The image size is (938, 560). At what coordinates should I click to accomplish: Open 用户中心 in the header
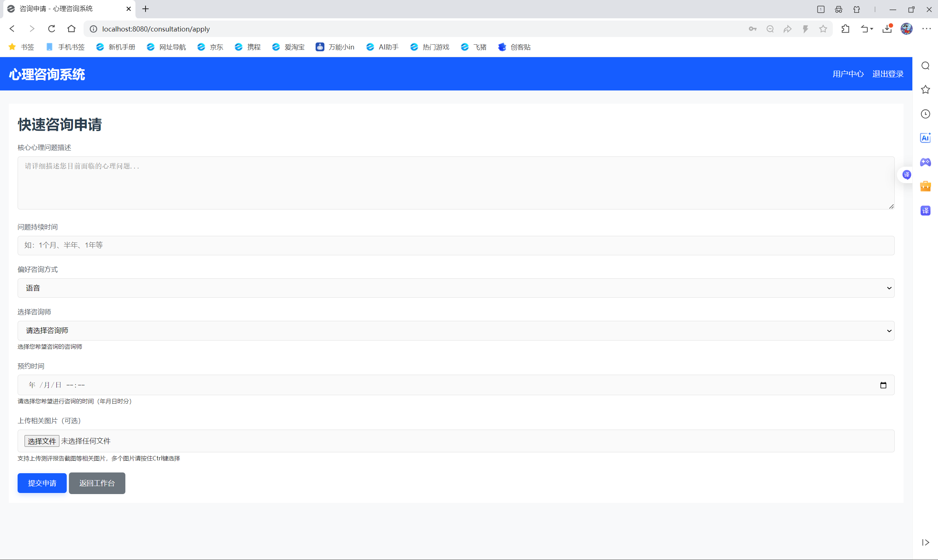click(x=848, y=74)
